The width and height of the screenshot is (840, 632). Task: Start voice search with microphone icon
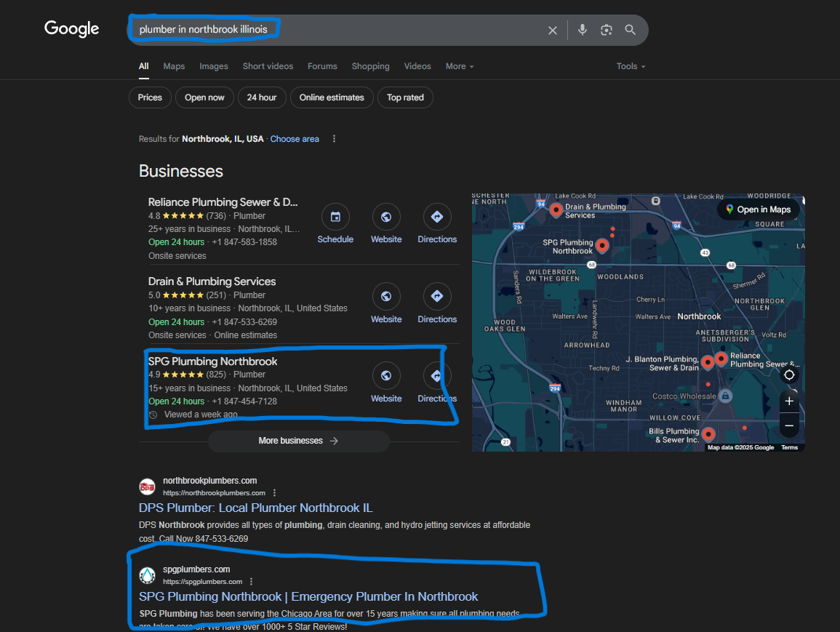point(583,30)
